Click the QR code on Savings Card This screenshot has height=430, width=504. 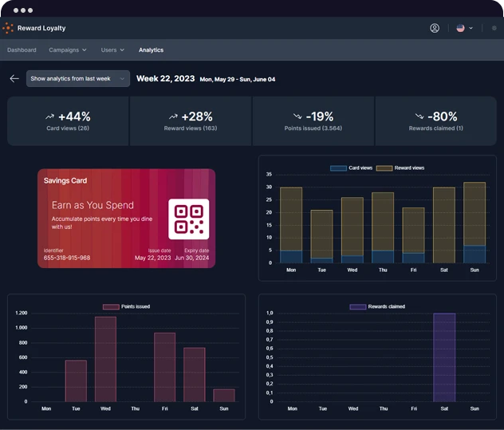point(188,219)
